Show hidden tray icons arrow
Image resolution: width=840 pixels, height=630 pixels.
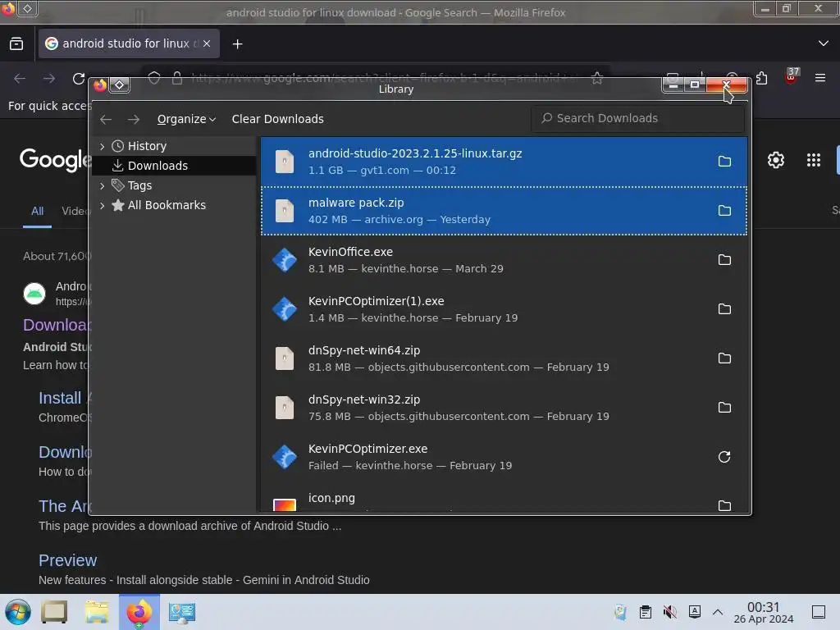pos(718,612)
